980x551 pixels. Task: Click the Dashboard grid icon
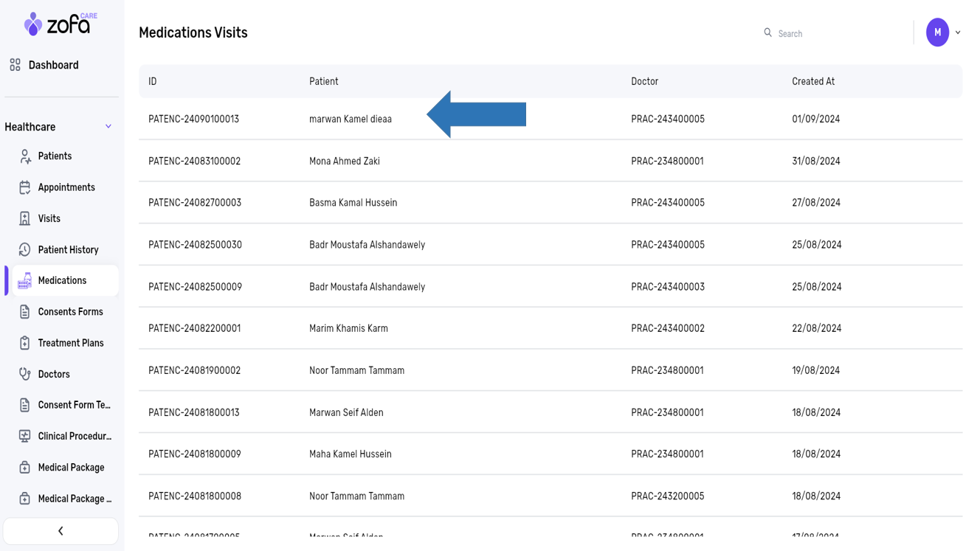(x=15, y=65)
